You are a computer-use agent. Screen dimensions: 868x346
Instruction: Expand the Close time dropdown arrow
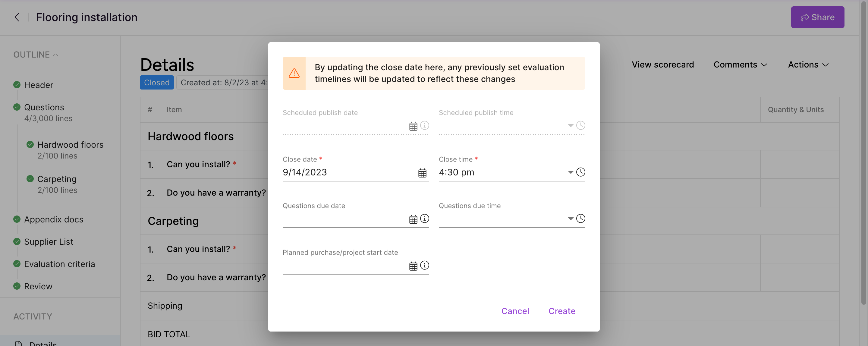click(x=571, y=172)
